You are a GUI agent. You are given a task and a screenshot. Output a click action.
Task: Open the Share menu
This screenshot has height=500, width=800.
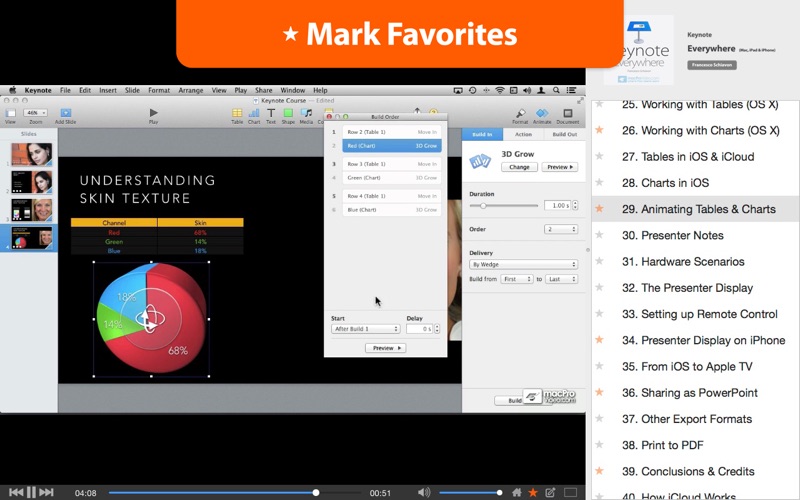[264, 90]
